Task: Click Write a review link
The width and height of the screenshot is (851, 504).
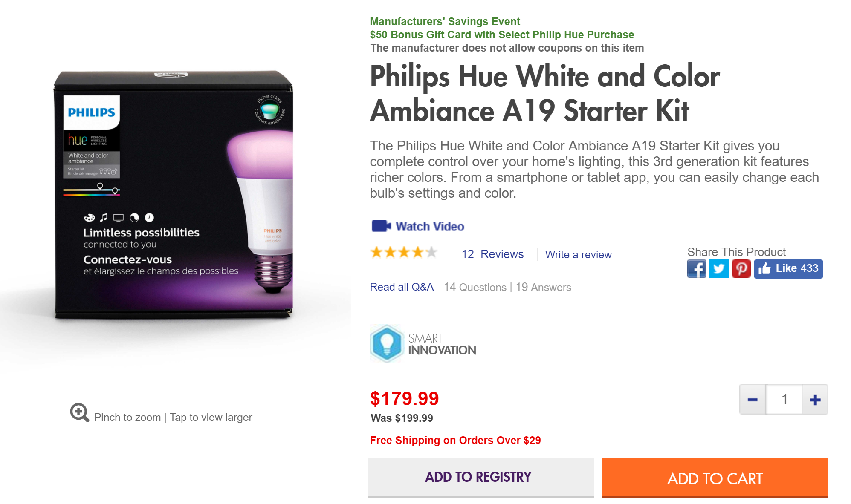Action: pos(578,255)
